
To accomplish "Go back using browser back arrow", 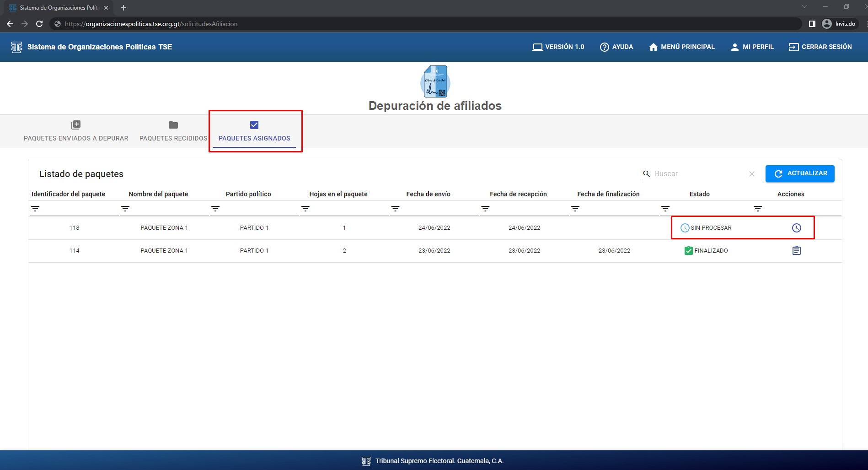I will [10, 24].
